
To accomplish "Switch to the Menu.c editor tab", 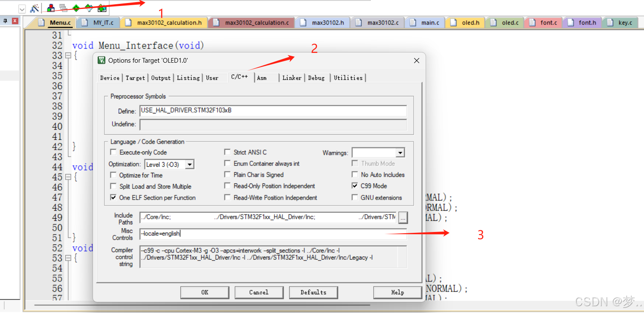I will click(54, 23).
